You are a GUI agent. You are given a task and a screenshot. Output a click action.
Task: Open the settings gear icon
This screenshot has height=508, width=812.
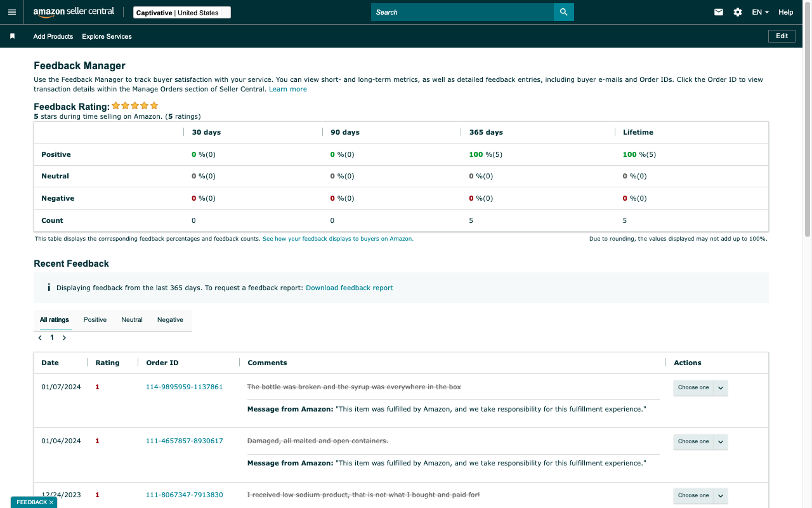[x=738, y=12]
